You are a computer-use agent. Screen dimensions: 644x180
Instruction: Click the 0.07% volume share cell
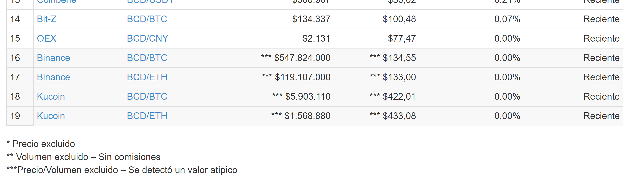coord(507,19)
